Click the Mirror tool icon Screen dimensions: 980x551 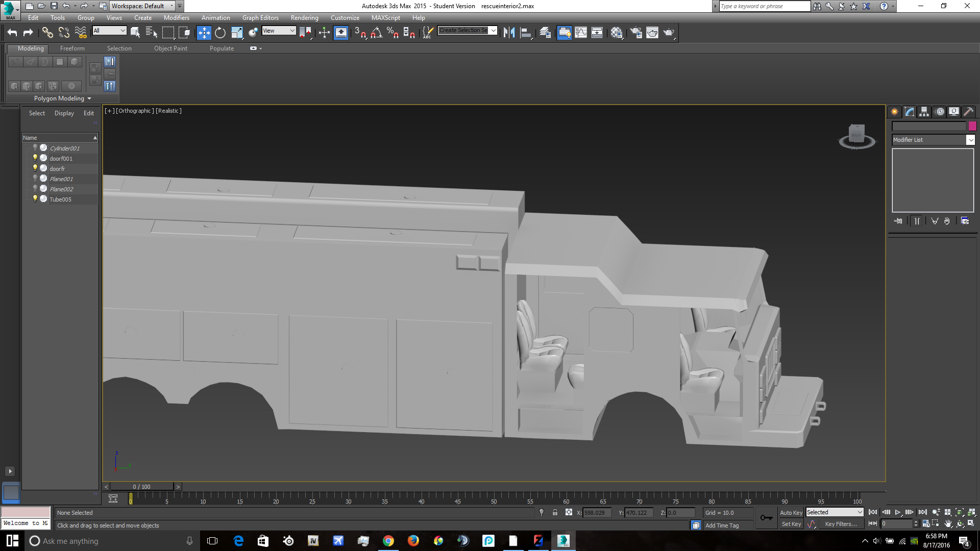pyautogui.click(x=509, y=33)
